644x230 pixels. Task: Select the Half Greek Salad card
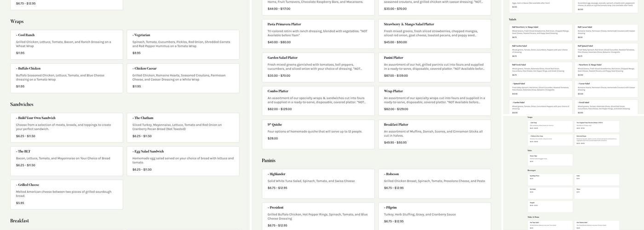coord(541,69)
